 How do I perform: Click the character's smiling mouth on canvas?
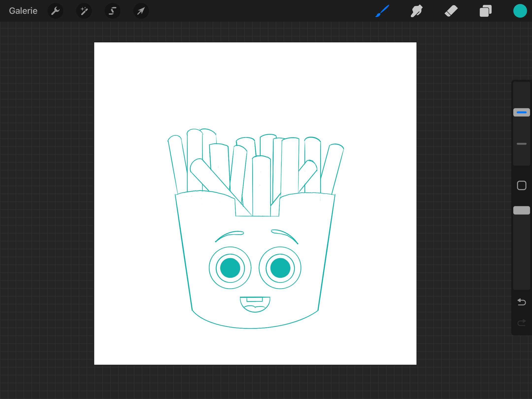(x=255, y=304)
